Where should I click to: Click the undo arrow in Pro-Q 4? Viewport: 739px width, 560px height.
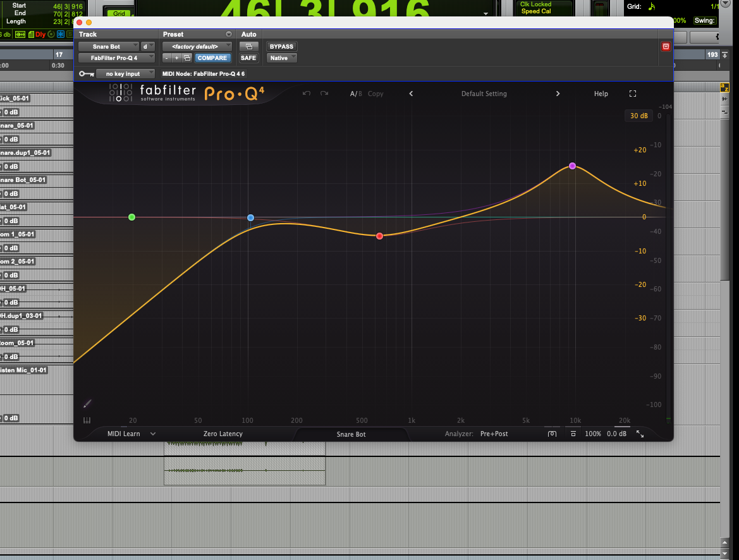coord(307,94)
